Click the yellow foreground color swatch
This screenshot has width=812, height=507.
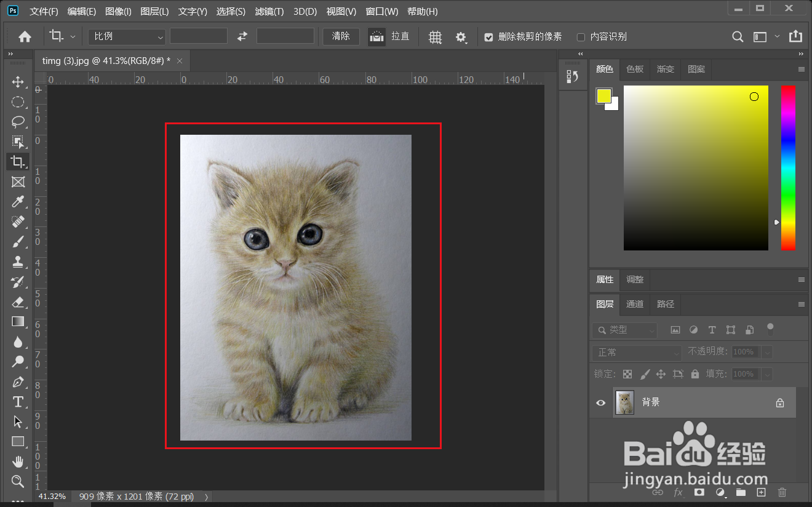[x=603, y=95]
